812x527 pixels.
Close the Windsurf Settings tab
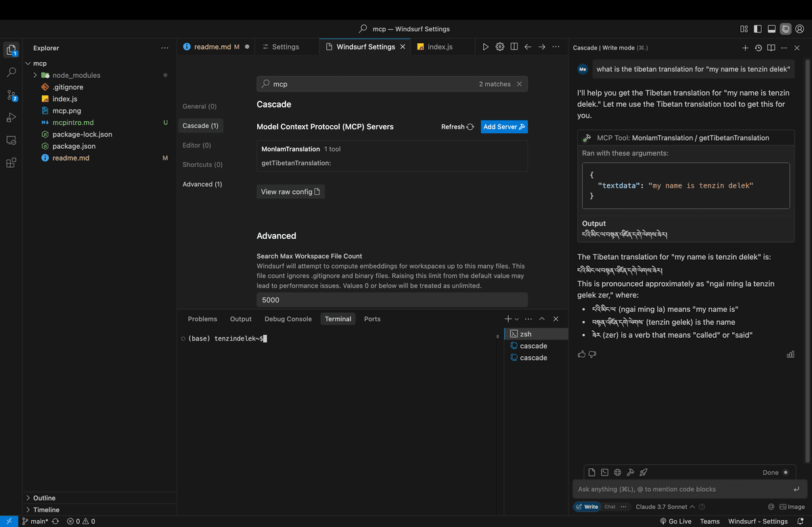(403, 47)
